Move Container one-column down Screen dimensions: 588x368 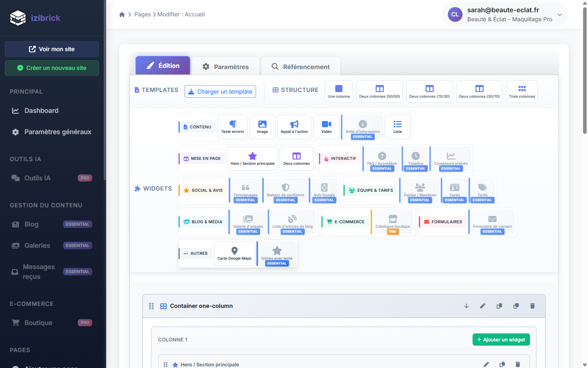(466, 306)
